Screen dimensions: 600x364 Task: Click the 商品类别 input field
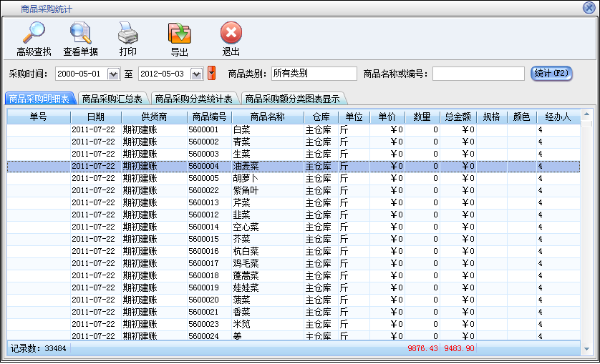point(314,74)
